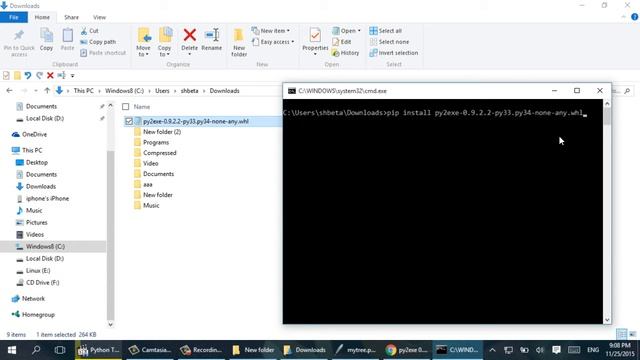Click the Copy ribbon button
640x360 pixels.
pyautogui.click(x=46, y=40)
